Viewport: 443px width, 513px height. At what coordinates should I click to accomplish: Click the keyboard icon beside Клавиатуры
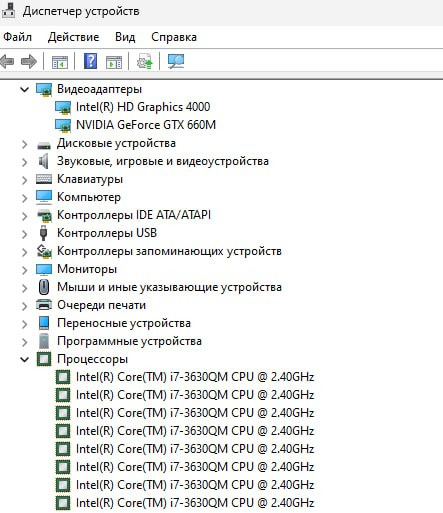(44, 179)
